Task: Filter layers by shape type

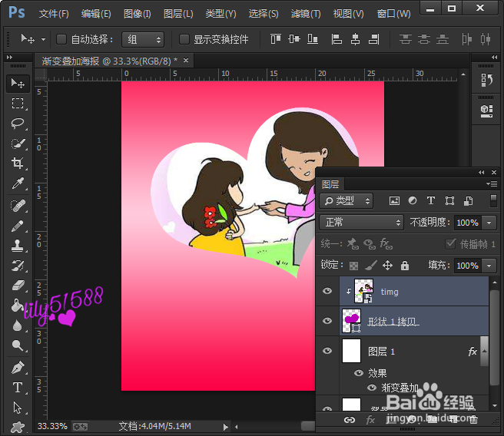Action: point(449,201)
